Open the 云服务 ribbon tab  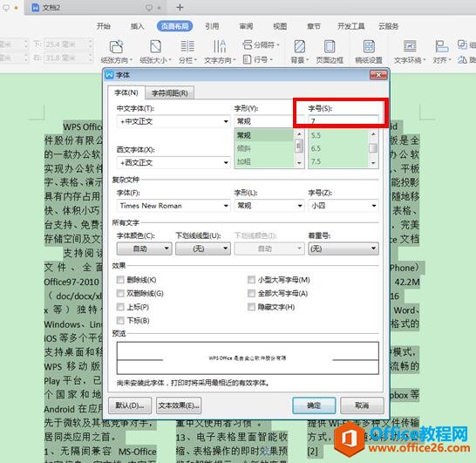coord(388,26)
